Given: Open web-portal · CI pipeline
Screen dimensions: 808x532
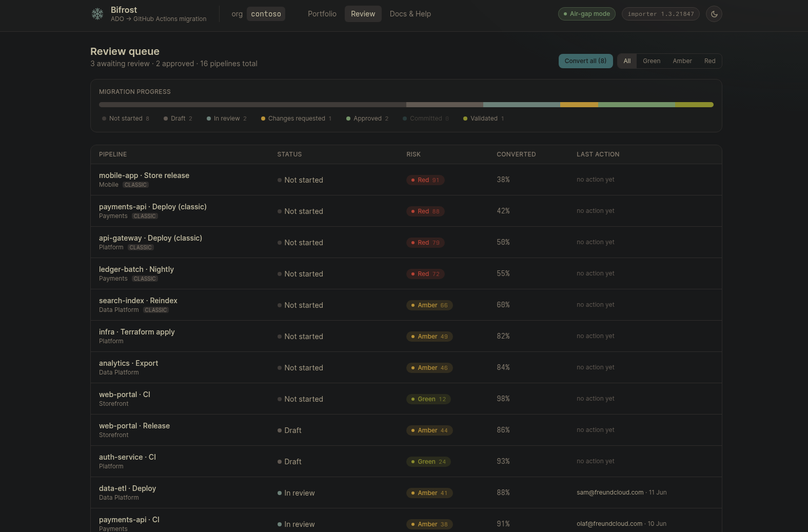Looking at the screenshot, I should [x=125, y=395].
